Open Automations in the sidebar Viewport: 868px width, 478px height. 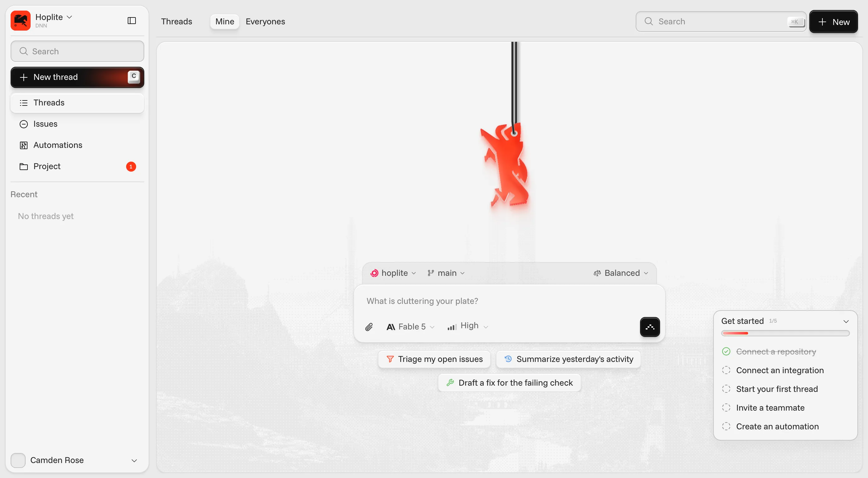pyautogui.click(x=77, y=145)
